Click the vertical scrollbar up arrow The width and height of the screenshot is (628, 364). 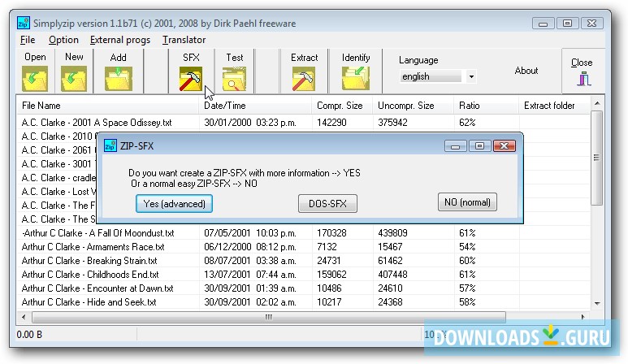tap(597, 103)
